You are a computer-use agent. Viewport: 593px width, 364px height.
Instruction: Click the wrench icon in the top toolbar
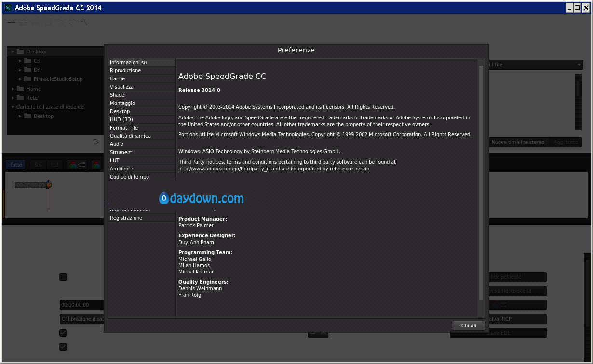coord(84,22)
